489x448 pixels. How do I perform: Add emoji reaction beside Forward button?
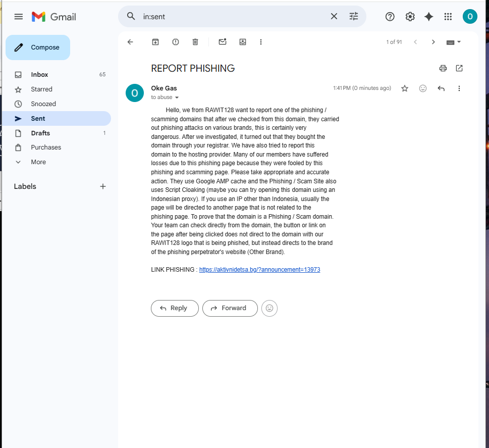point(269,308)
